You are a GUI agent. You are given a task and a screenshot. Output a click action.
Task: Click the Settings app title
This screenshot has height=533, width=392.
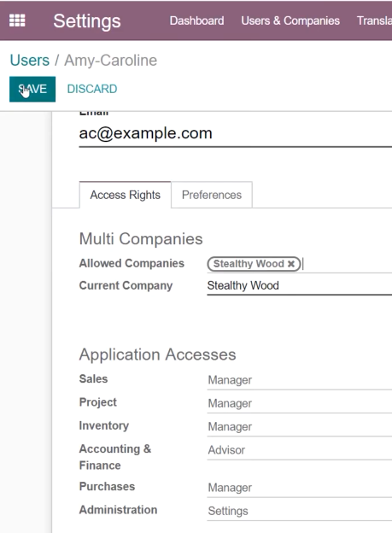click(x=87, y=20)
